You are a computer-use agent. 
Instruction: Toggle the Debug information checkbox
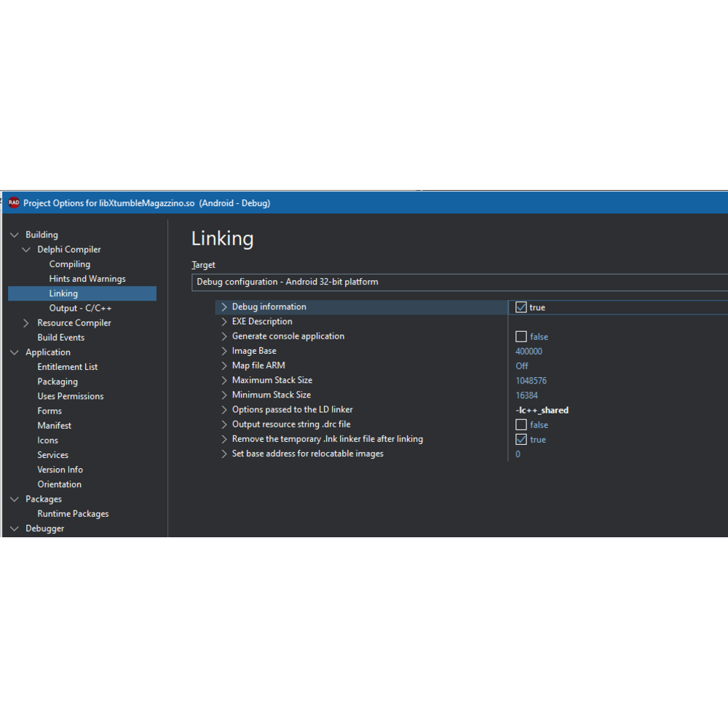point(521,307)
